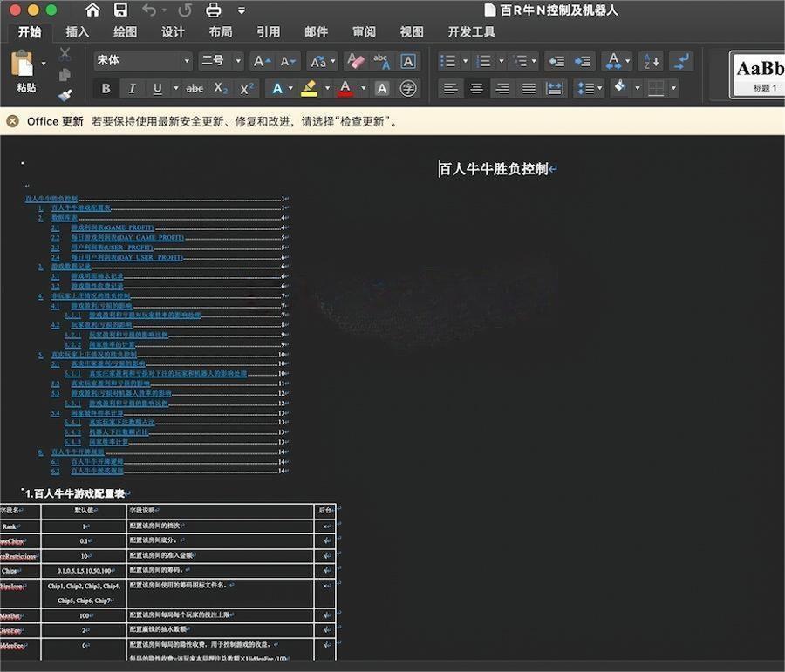This screenshot has height=672, width=785.
Task: Apply yellow text highlight color
Action: 309,89
